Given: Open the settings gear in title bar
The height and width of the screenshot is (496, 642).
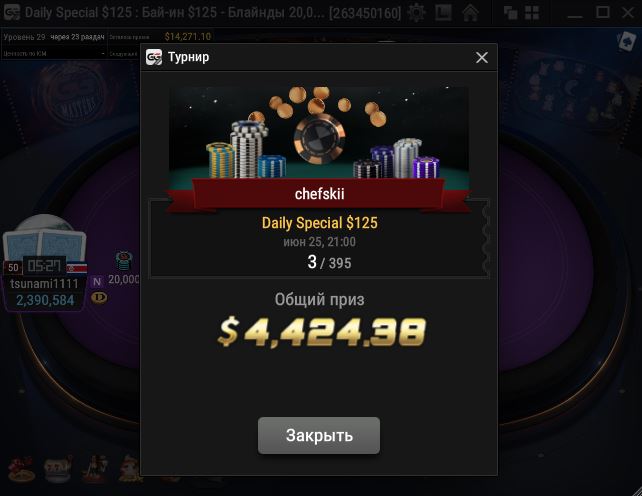Looking at the screenshot, I should coord(417,13).
